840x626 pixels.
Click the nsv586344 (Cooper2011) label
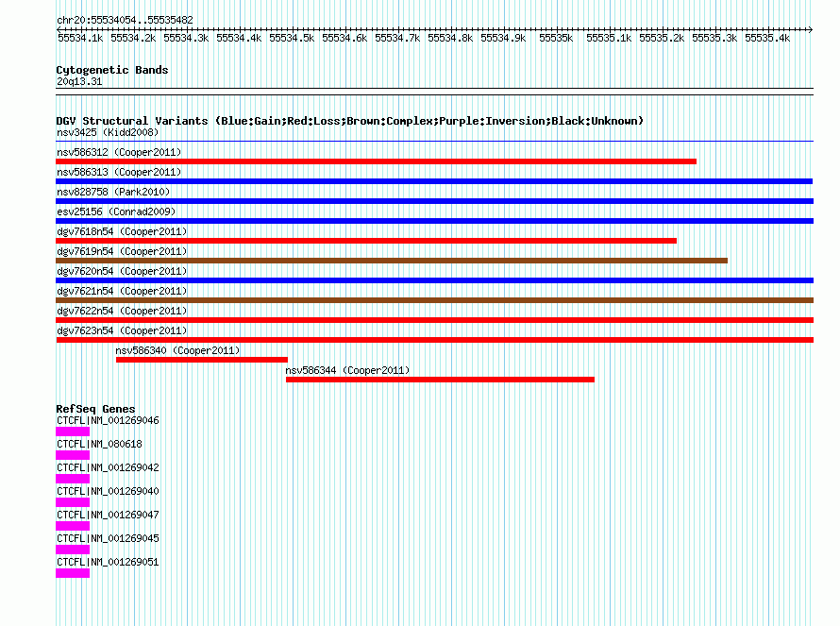tap(347, 370)
